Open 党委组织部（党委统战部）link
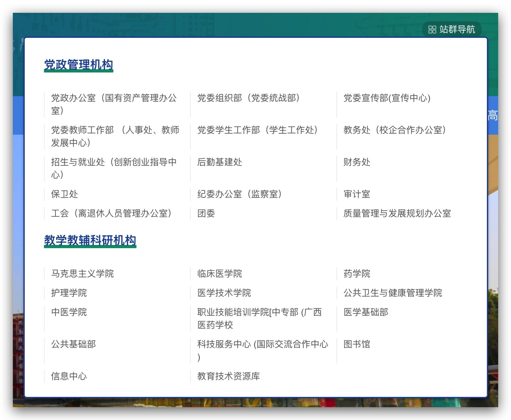The image size is (511, 420). coord(248,98)
